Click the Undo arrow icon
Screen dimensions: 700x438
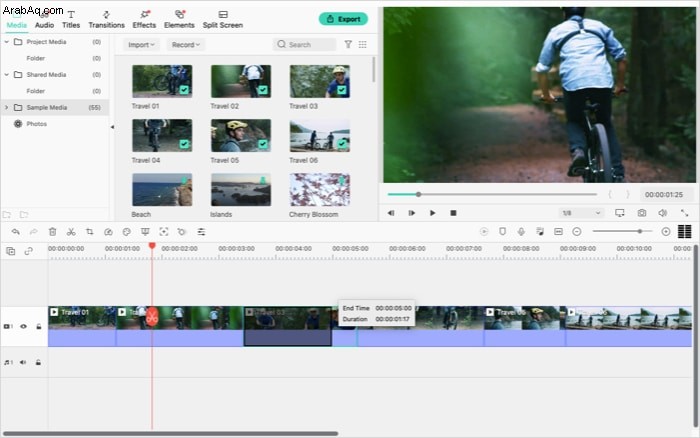pyautogui.click(x=16, y=232)
